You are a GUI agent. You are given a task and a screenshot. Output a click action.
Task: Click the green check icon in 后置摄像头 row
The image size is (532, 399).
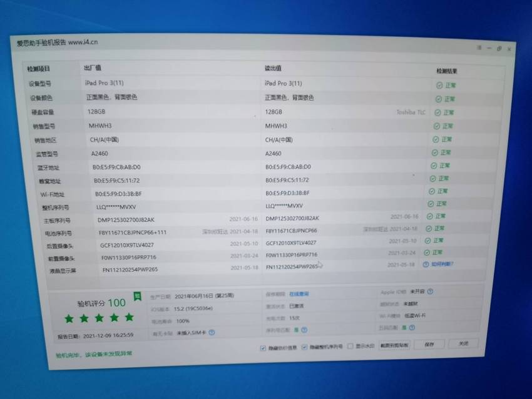click(427, 240)
